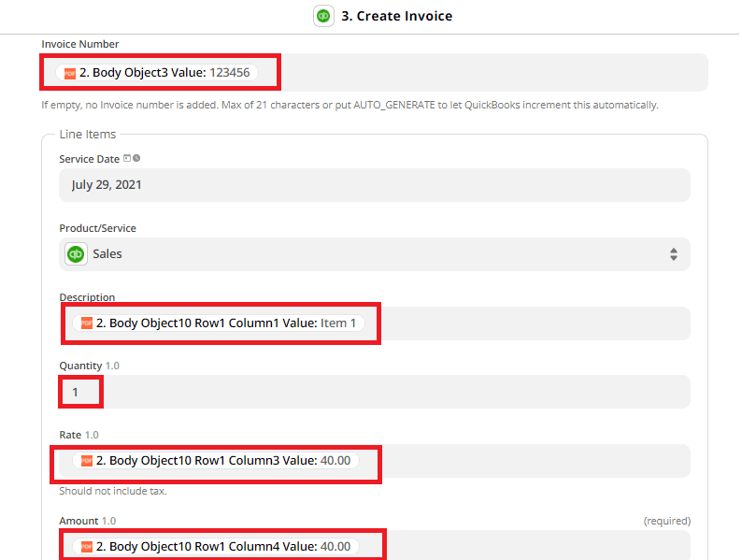Click the PDF icon in Rate field
The width and height of the screenshot is (742, 560).
pos(87,460)
